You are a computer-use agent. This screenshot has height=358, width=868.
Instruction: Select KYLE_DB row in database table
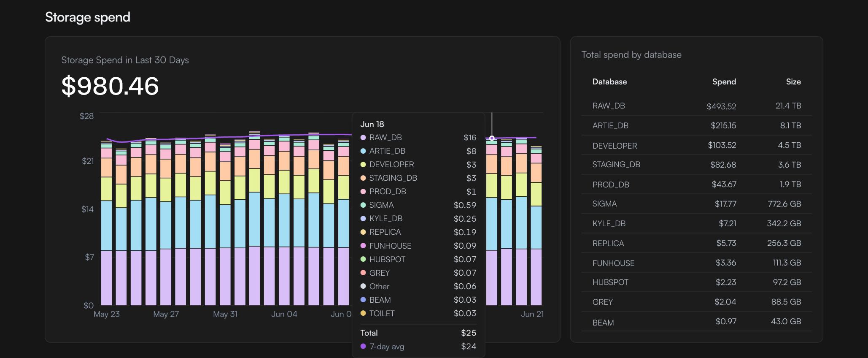[x=696, y=223]
